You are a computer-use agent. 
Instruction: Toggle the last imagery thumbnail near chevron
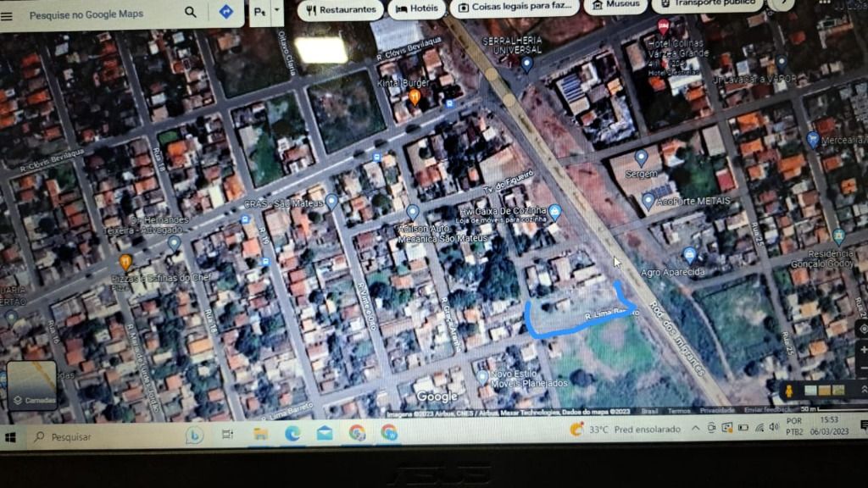point(838,390)
